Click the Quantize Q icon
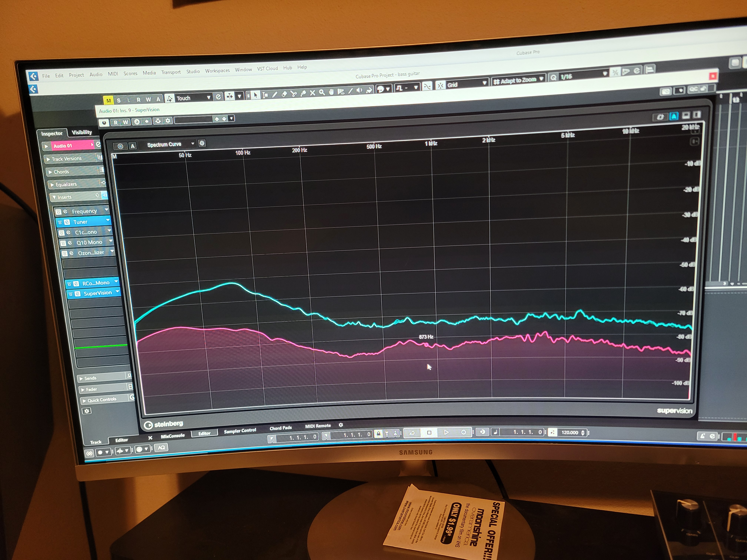Viewport: 747px width, 560px height. pyautogui.click(x=553, y=78)
